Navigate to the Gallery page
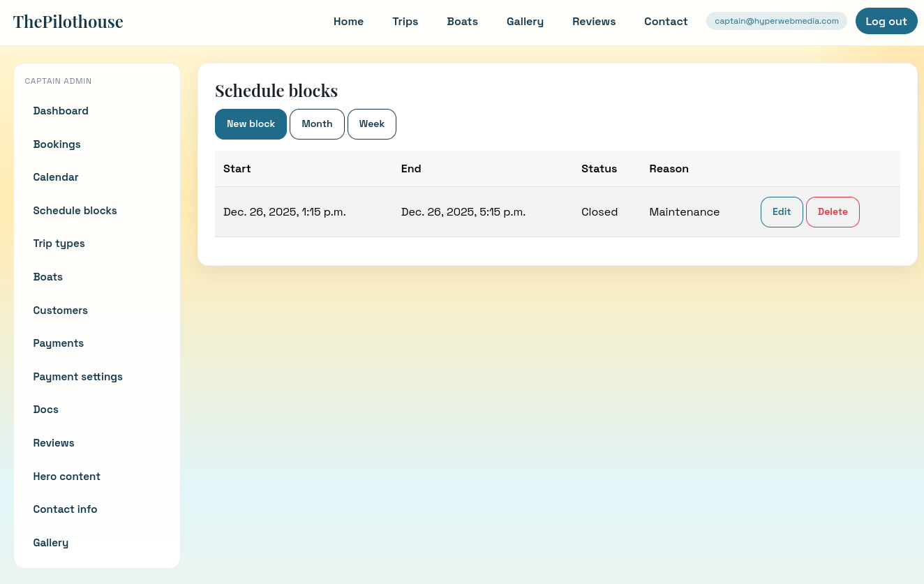This screenshot has height=584, width=924. (525, 22)
